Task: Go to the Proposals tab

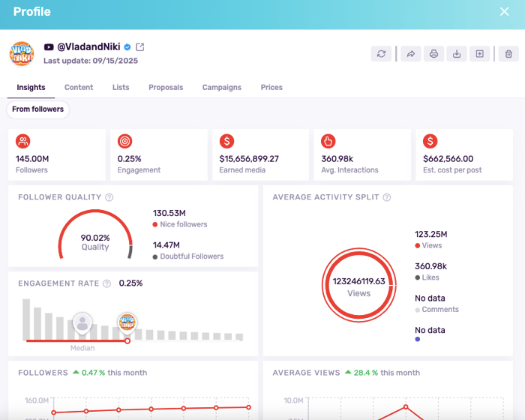Action: click(166, 88)
